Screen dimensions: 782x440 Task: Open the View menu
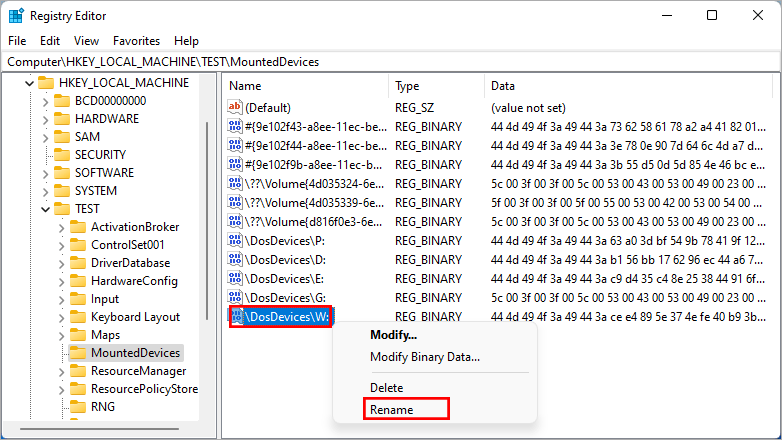(x=86, y=41)
